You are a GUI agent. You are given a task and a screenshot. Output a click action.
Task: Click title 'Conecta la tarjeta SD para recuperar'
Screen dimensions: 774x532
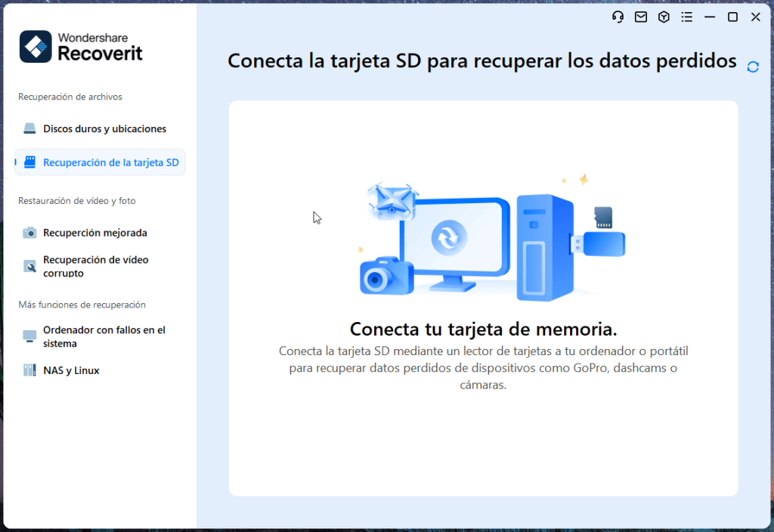point(481,61)
